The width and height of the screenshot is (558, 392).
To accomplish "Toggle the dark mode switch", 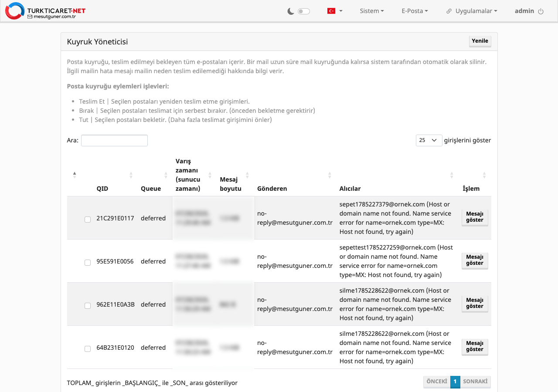I will coord(304,11).
